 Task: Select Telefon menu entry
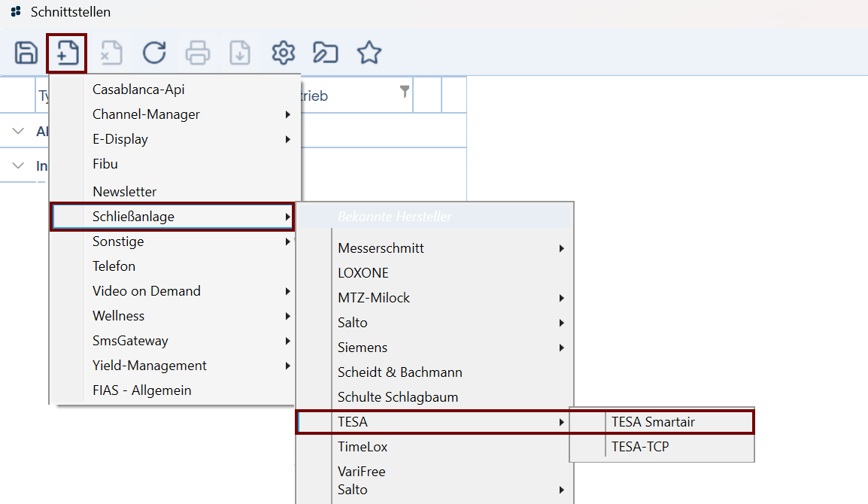pyautogui.click(x=172, y=266)
